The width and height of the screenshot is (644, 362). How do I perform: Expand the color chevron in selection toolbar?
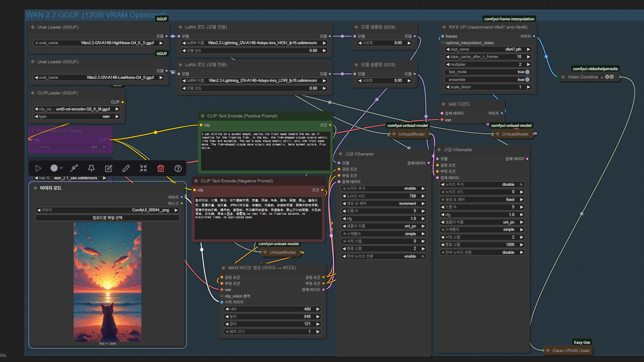[x=61, y=168]
